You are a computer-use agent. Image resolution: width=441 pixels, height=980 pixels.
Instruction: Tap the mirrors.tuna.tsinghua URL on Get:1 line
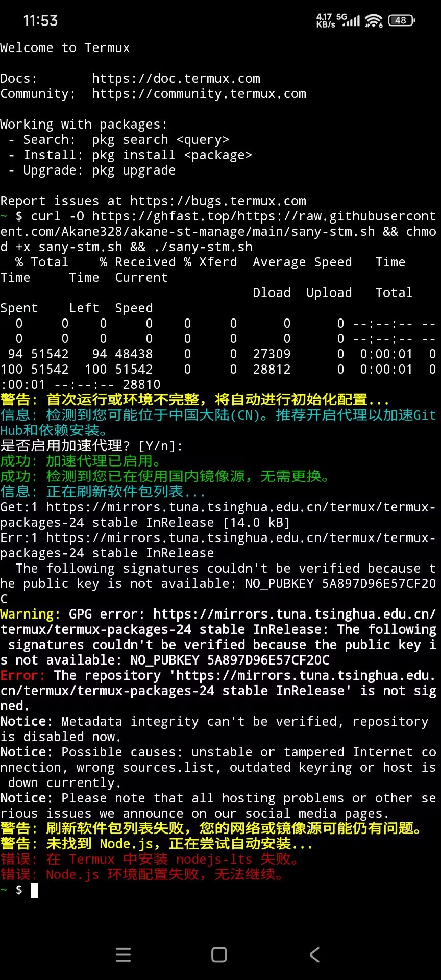240,507
